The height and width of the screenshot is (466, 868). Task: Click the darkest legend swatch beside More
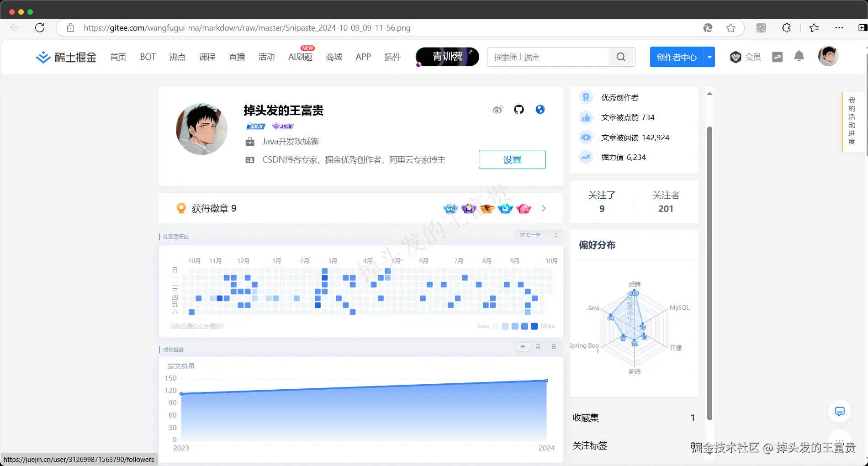tap(534, 326)
